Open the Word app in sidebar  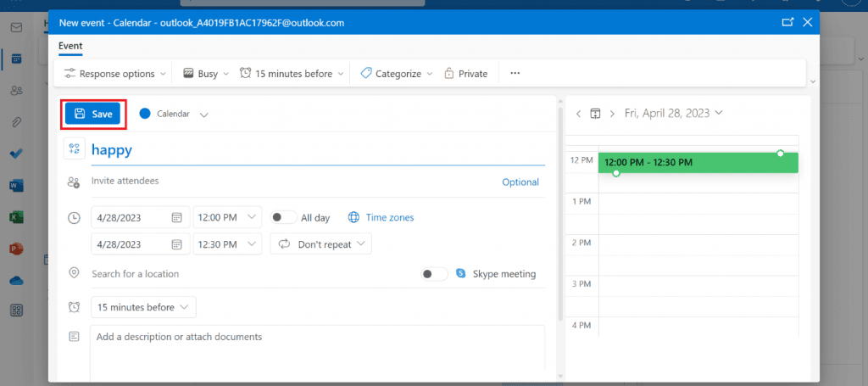(16, 185)
